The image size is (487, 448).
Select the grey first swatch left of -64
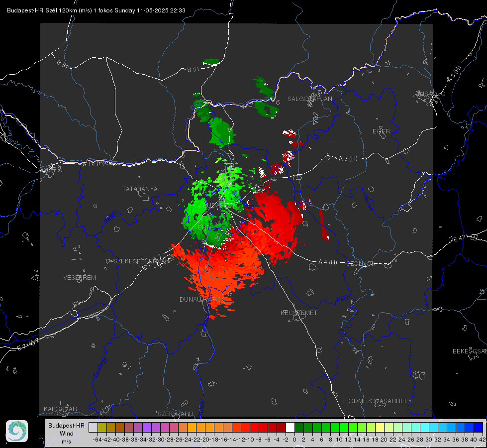coord(93,427)
